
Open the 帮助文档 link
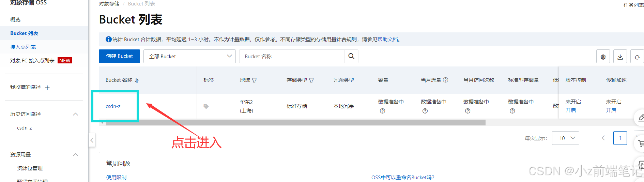click(387, 39)
